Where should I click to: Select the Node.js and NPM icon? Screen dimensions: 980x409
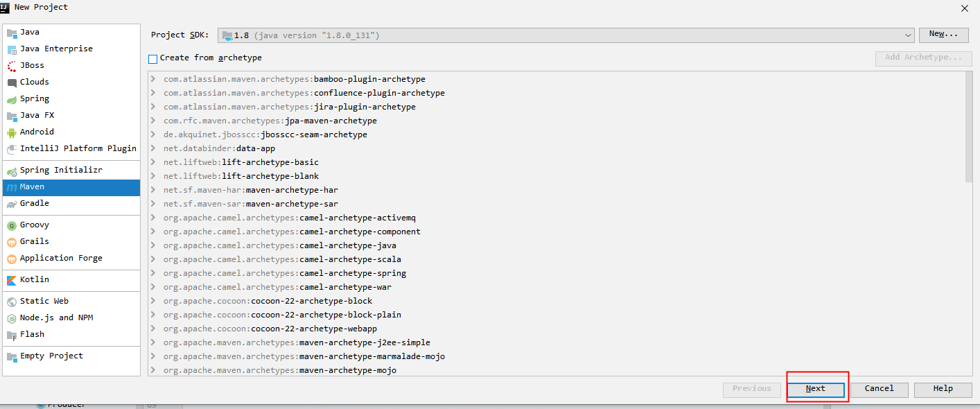12,318
